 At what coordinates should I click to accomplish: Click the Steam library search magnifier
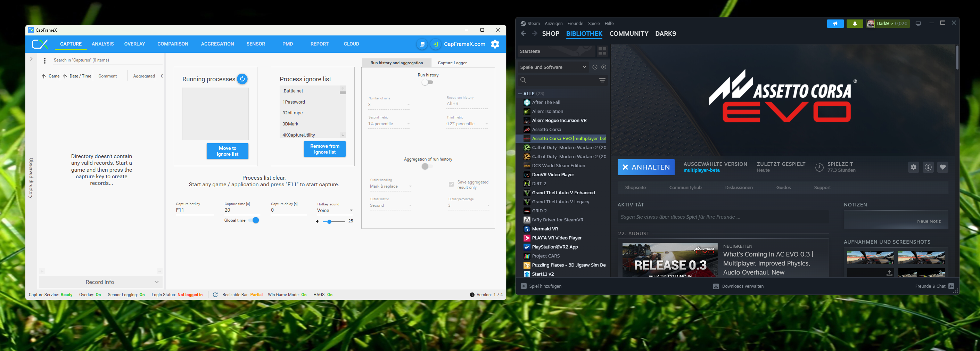523,80
